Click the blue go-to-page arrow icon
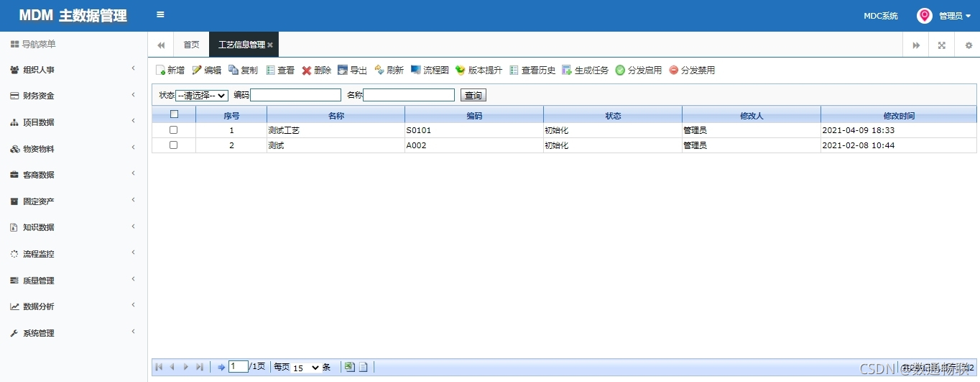The width and height of the screenshot is (980, 382). click(x=221, y=367)
